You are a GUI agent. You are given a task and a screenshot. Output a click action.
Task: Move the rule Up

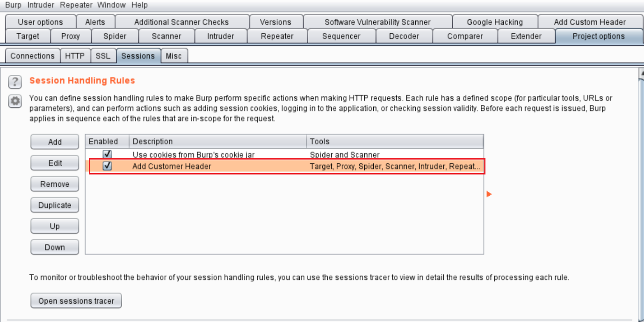(x=55, y=226)
